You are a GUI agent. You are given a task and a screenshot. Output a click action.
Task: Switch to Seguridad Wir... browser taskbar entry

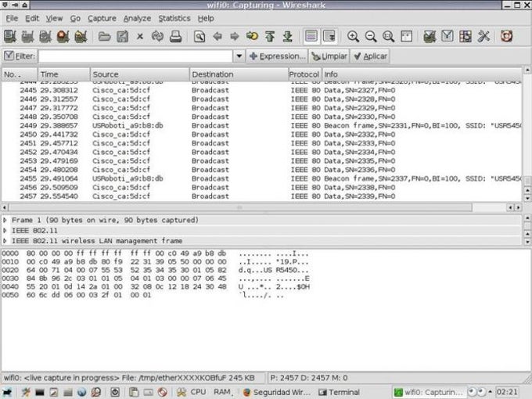(x=277, y=392)
